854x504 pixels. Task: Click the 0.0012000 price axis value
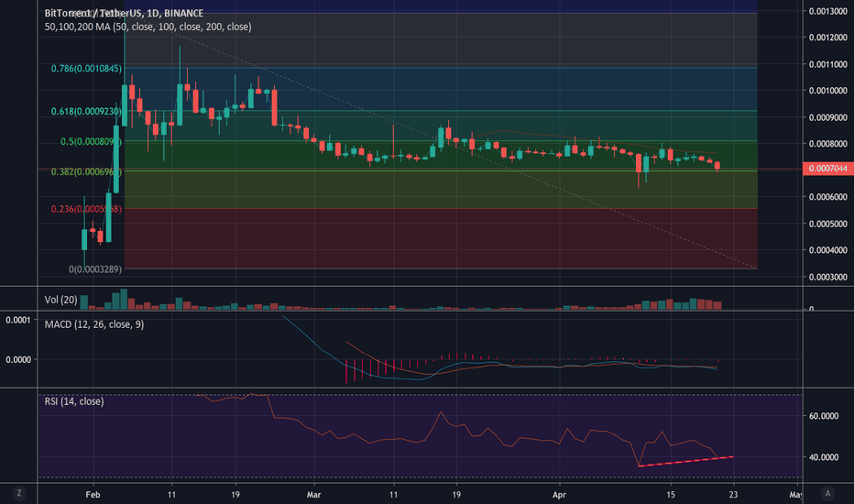(x=827, y=38)
